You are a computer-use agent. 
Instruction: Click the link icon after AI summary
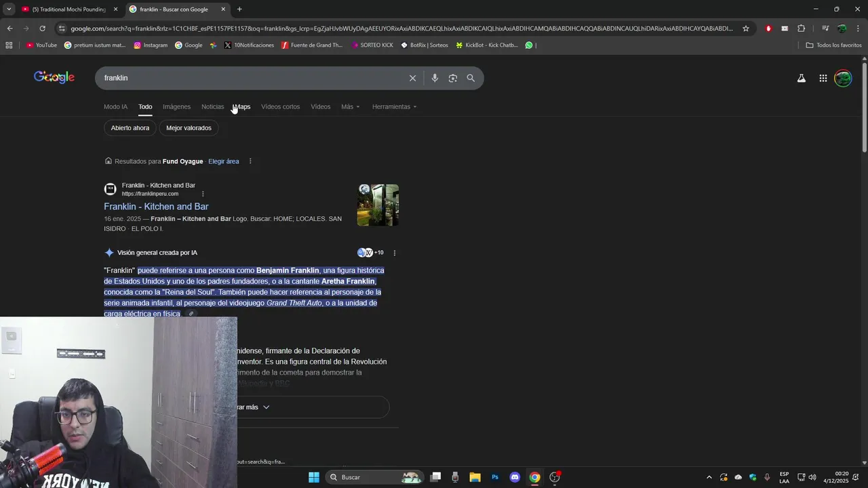[x=191, y=314]
